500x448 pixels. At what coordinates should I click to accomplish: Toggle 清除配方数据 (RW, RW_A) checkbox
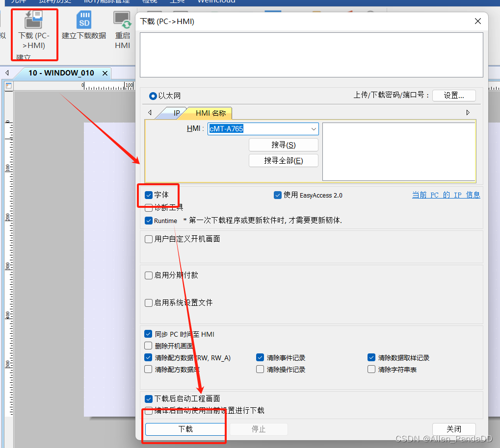point(148,357)
